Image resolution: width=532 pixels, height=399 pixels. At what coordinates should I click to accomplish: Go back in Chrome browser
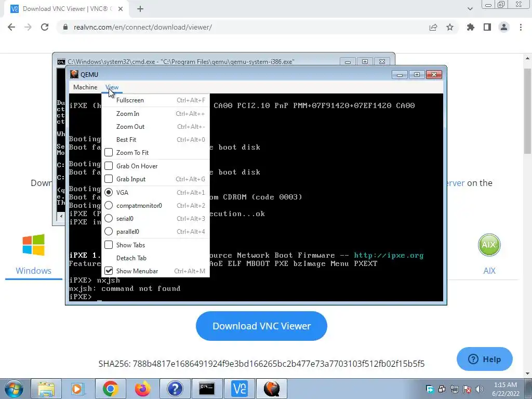(11, 27)
